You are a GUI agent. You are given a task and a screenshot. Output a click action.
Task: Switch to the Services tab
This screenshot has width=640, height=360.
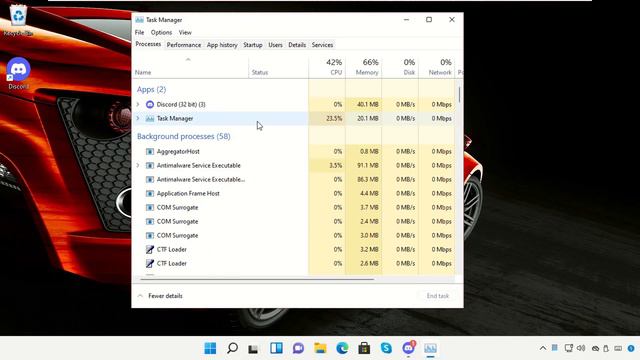[x=322, y=45]
